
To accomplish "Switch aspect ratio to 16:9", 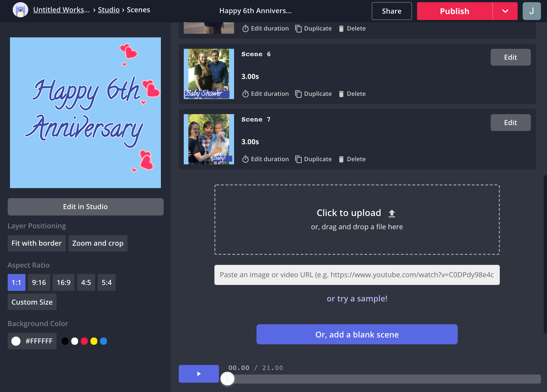I will pyautogui.click(x=63, y=282).
